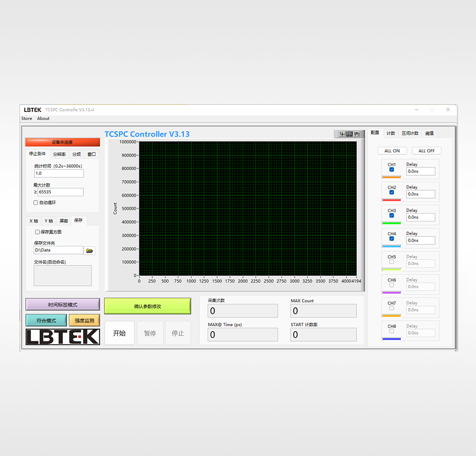Uncheck the CH1 channel checkbox

click(x=392, y=170)
